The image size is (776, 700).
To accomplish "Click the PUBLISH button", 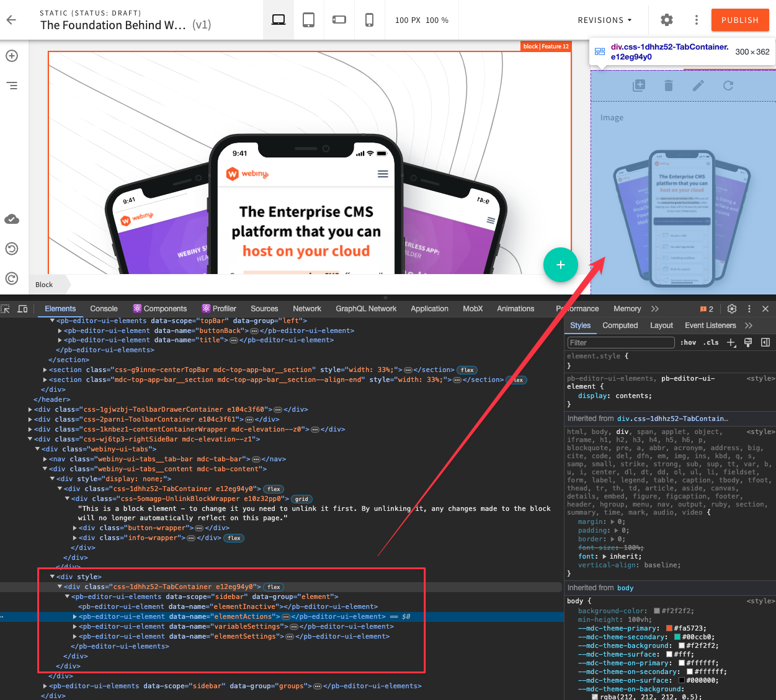I will [740, 19].
